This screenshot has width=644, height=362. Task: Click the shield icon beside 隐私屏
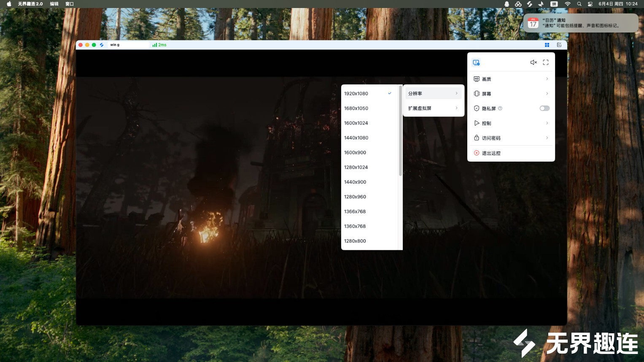[477, 108]
